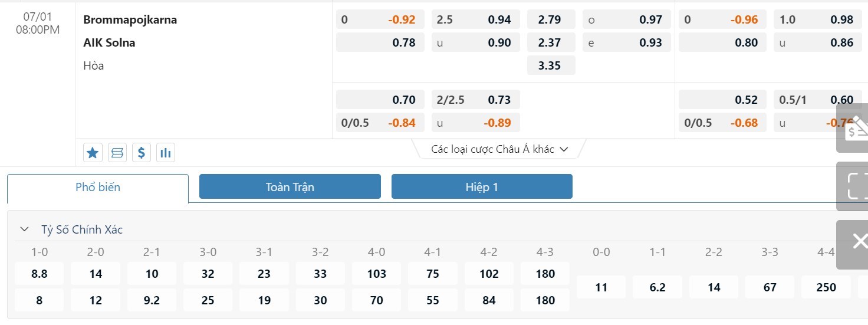
Task: Click the star favorite icon for this match
Action: 93,153
